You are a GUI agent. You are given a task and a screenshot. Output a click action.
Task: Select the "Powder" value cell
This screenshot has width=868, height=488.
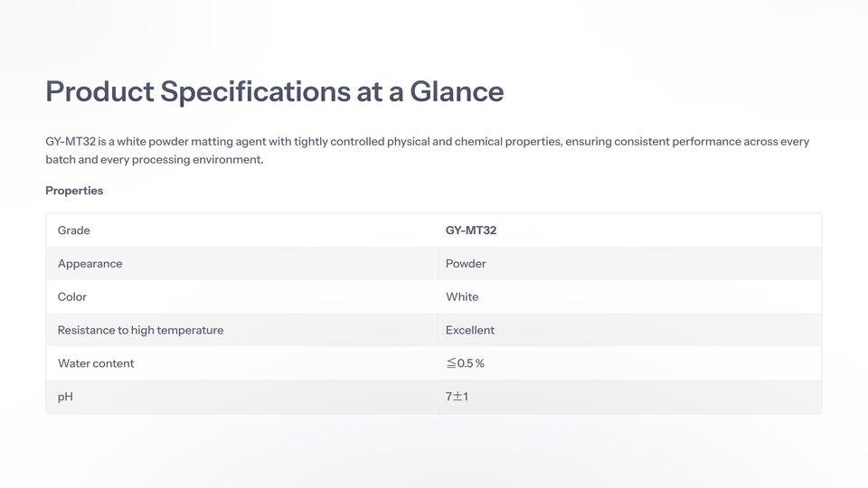466,264
